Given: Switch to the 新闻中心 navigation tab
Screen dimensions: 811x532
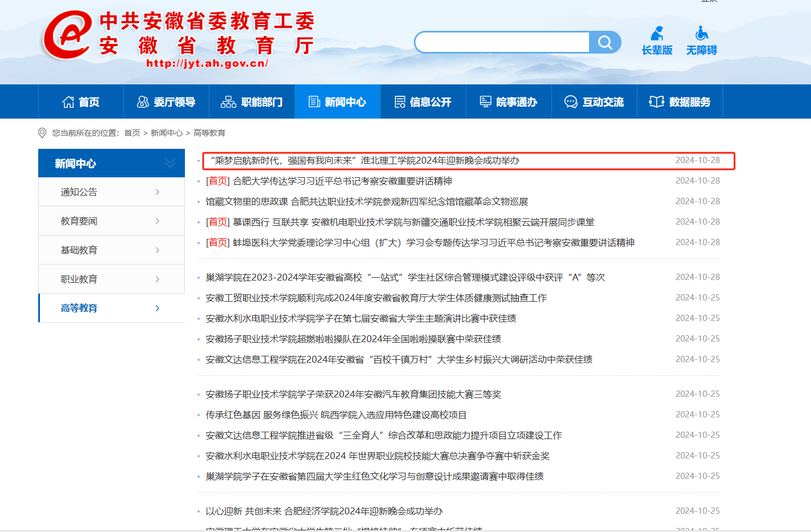Looking at the screenshot, I should pos(337,102).
